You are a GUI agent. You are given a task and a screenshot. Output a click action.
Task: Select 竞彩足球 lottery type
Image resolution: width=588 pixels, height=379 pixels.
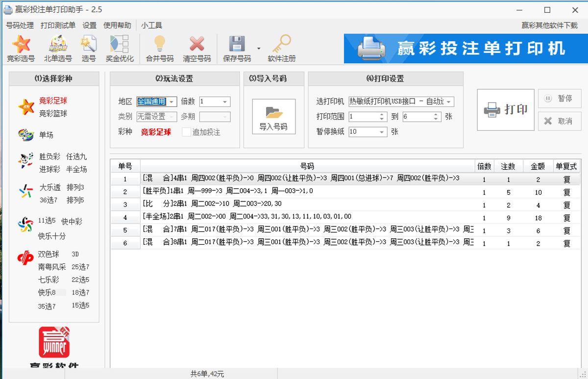[53, 101]
